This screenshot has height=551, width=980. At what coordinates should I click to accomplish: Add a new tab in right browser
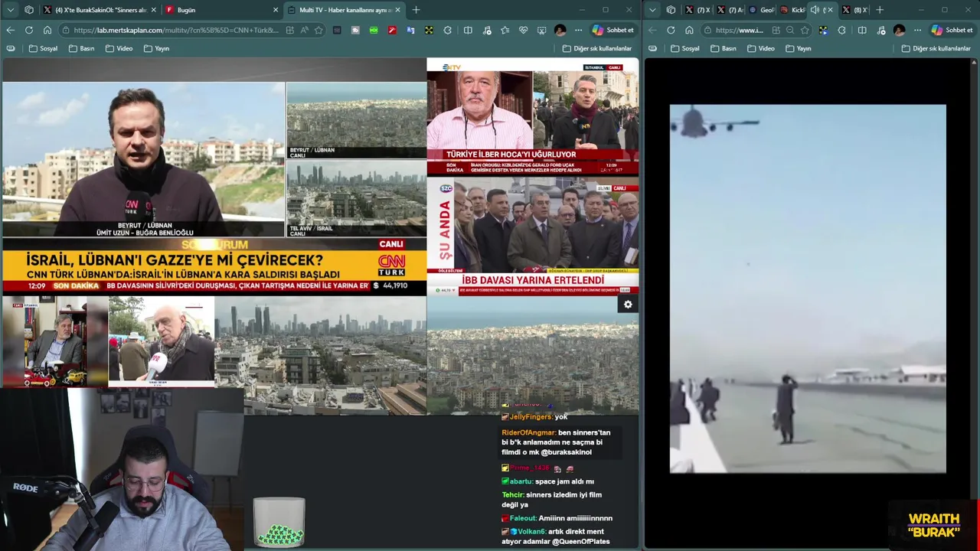coord(880,10)
